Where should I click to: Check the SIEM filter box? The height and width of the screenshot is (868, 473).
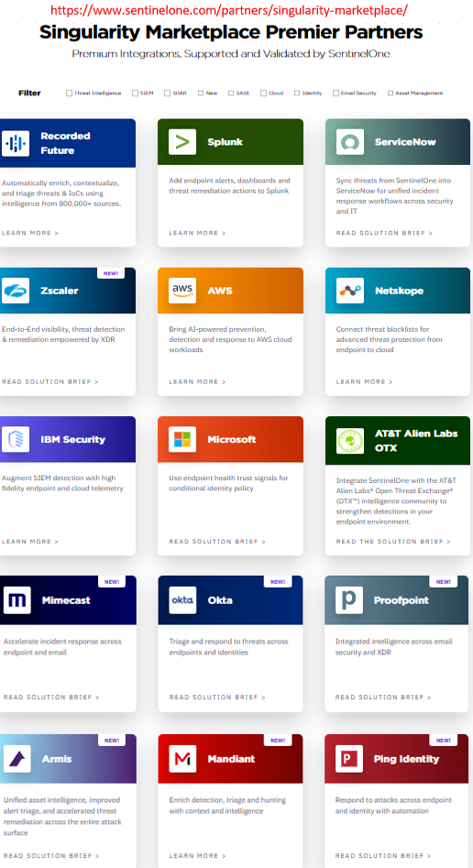(135, 93)
